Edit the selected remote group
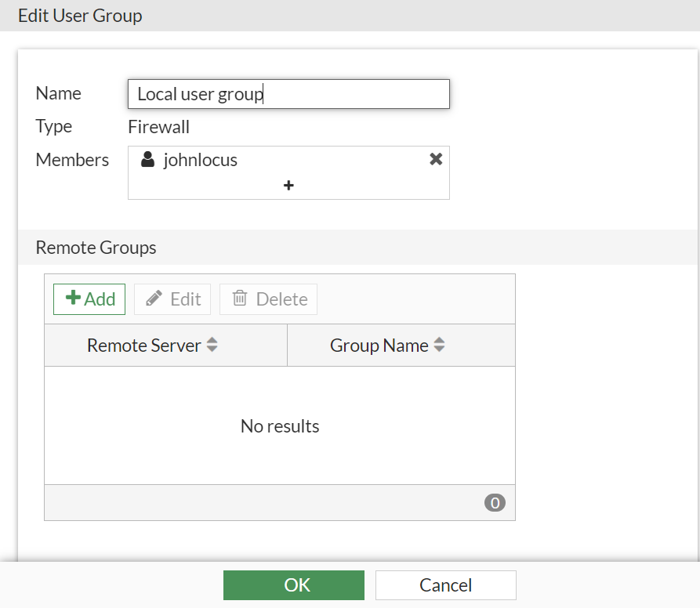The image size is (700, 608). pos(172,299)
